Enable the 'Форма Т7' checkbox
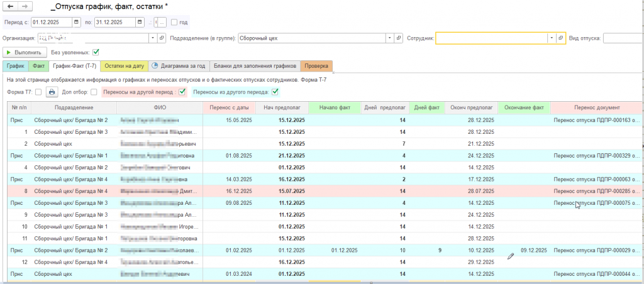644x284 pixels. tap(38, 92)
